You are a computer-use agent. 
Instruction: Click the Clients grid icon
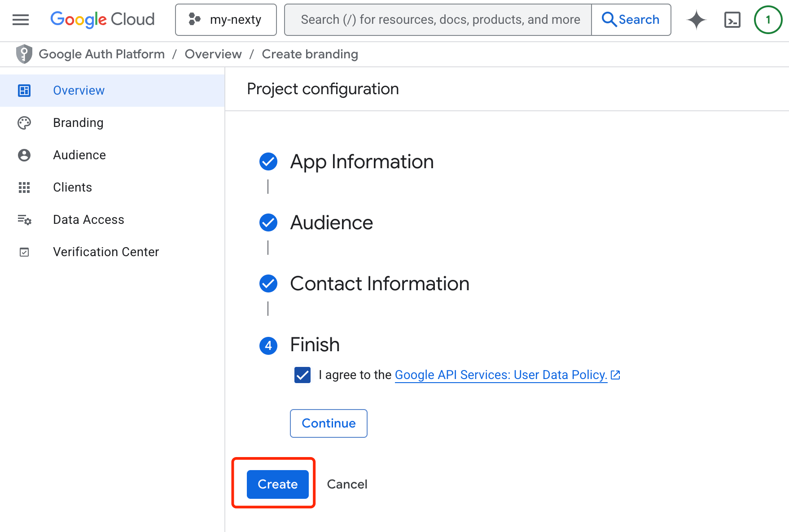tap(24, 188)
